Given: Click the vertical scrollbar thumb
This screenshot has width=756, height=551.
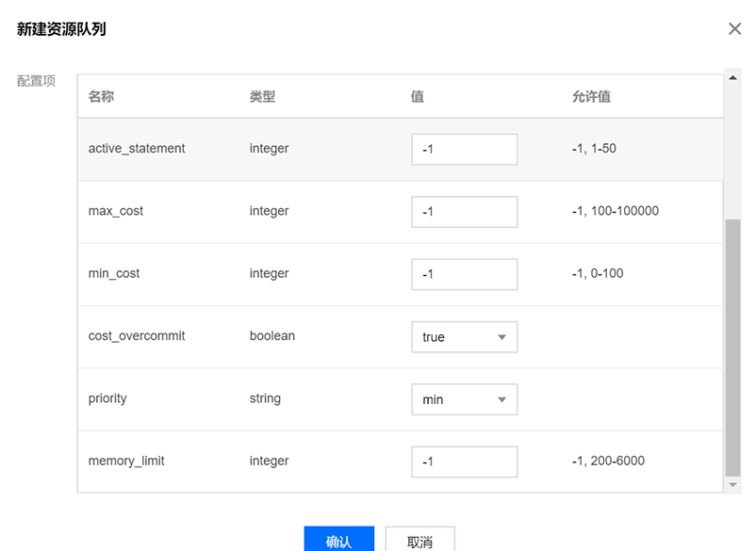Looking at the screenshot, I should 732,348.
